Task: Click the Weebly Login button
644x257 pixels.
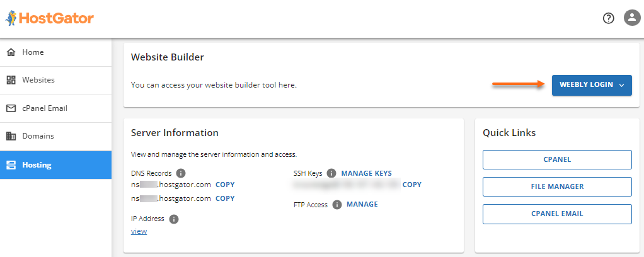Action: (x=592, y=85)
